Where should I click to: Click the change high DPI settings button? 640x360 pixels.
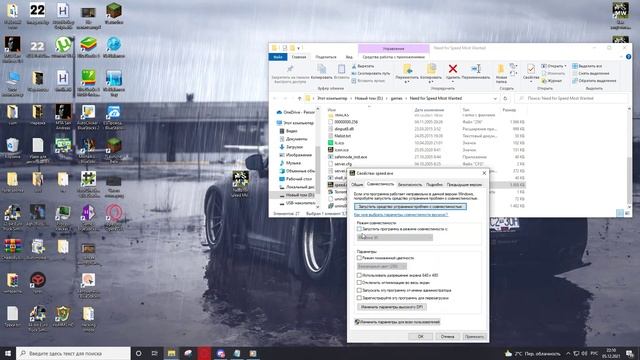pos(392,307)
